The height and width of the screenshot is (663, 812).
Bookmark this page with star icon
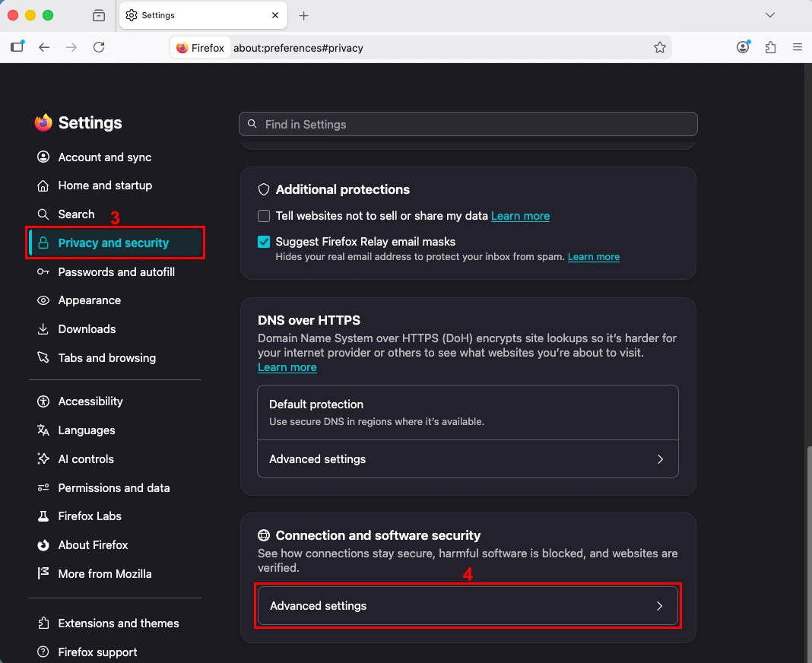(660, 48)
